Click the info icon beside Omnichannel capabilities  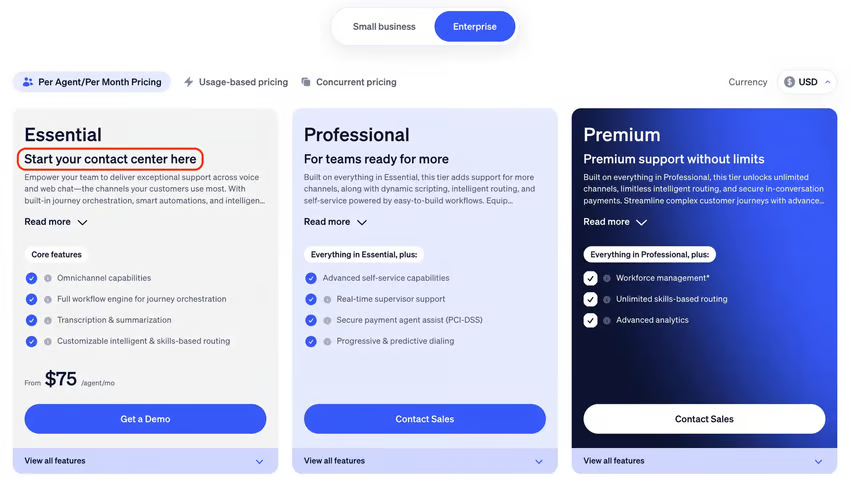[47, 278]
